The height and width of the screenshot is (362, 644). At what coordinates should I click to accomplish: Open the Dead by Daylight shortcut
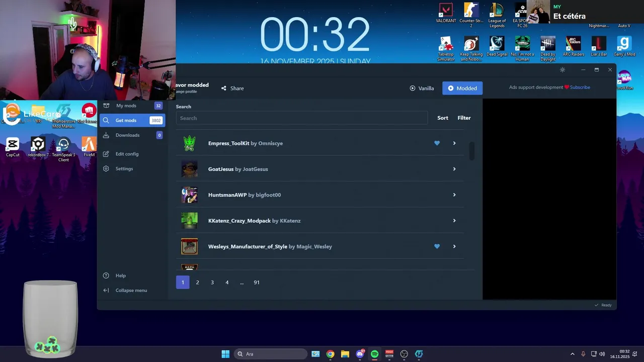click(x=548, y=49)
